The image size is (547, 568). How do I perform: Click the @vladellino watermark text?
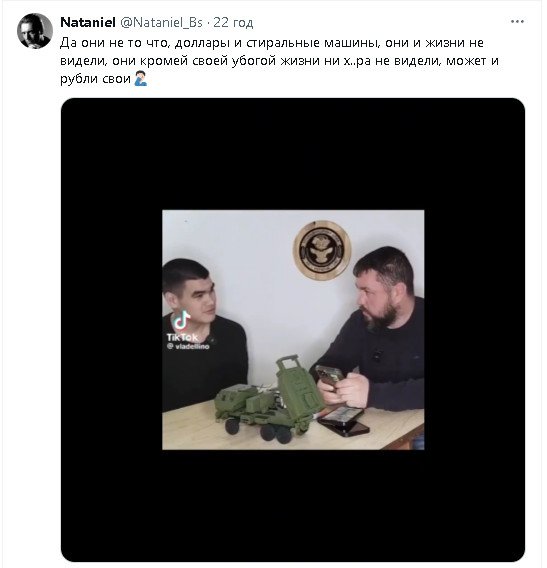click(x=188, y=346)
